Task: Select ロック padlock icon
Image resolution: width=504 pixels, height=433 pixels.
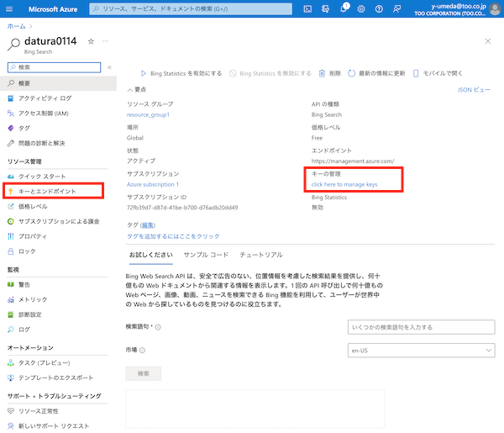Action: click(11, 251)
